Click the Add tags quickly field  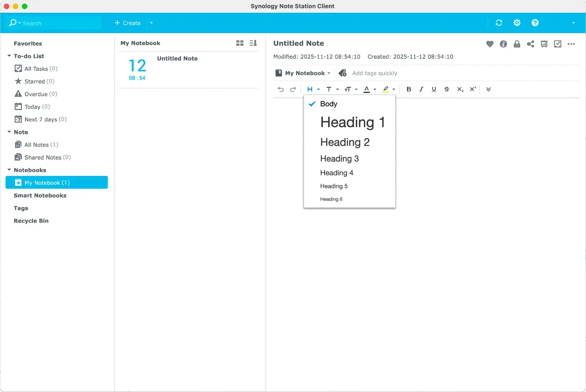(374, 73)
